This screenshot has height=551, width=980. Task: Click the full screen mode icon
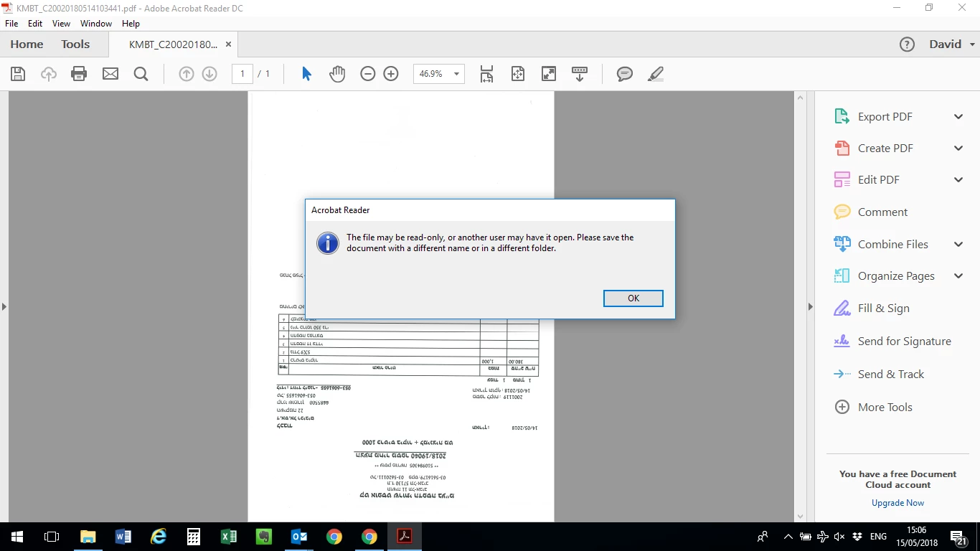(x=549, y=74)
